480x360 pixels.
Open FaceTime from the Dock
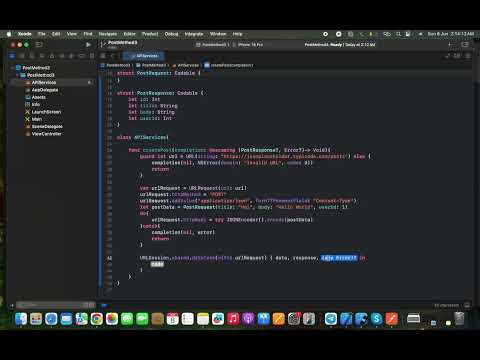pyautogui.click(x=142, y=319)
